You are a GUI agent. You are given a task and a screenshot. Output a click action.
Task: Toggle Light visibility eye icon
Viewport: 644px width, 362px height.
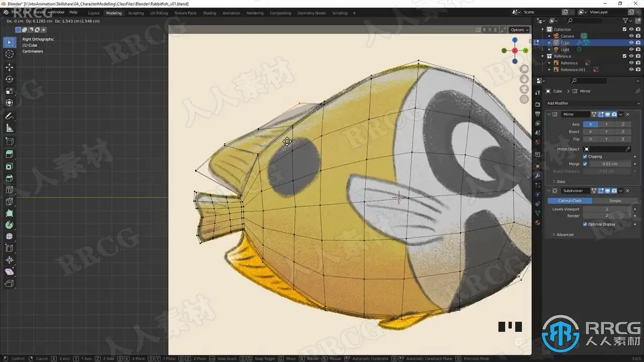click(631, 49)
